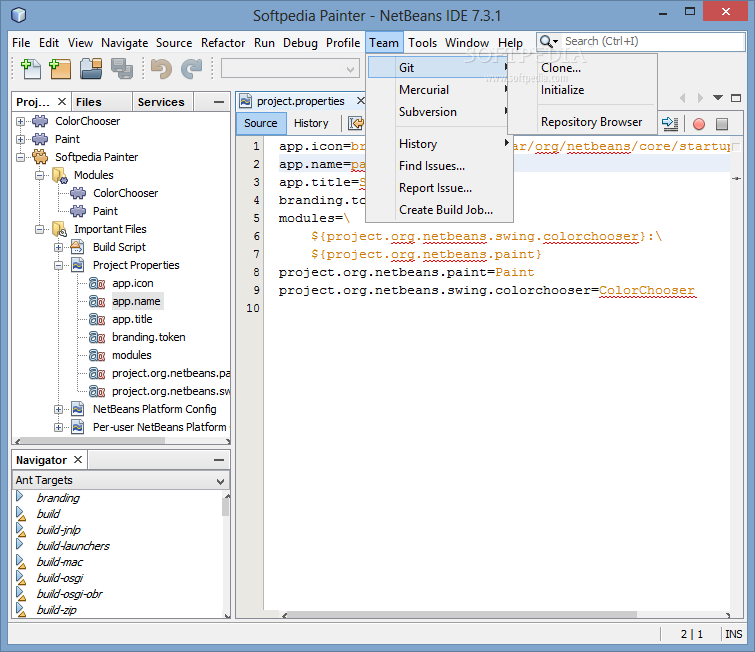This screenshot has height=652, width=755.
Task: Open the Tools menu
Action: (422, 43)
